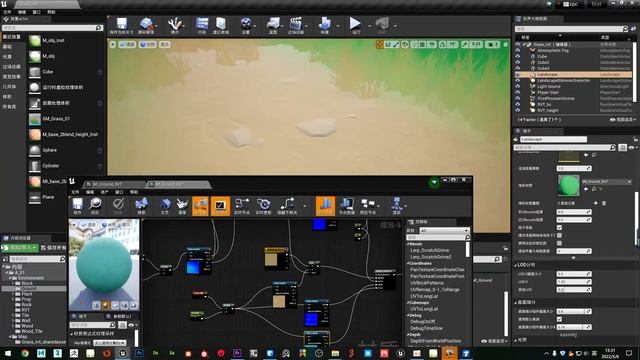640x360 pixels.
Task: Click the Play button in main toolbar
Action: (x=356, y=25)
